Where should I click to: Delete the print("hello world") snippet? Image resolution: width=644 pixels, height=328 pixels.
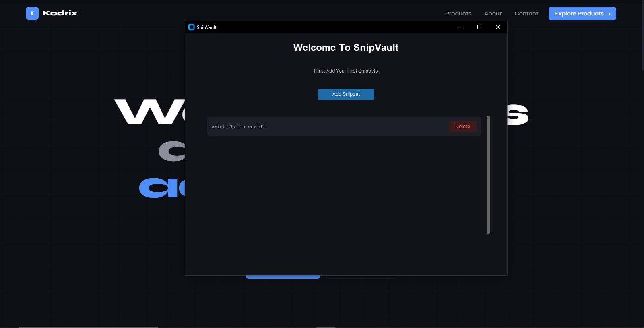pos(463,127)
